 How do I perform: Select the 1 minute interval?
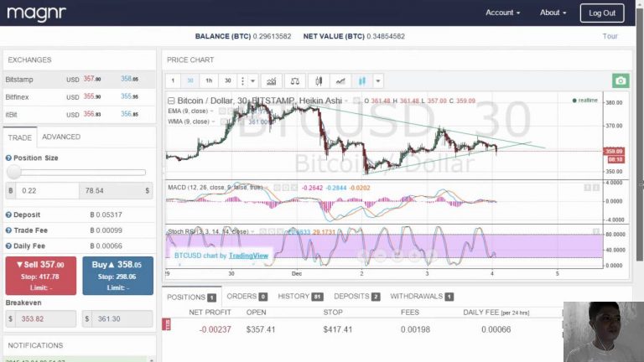[173, 80]
